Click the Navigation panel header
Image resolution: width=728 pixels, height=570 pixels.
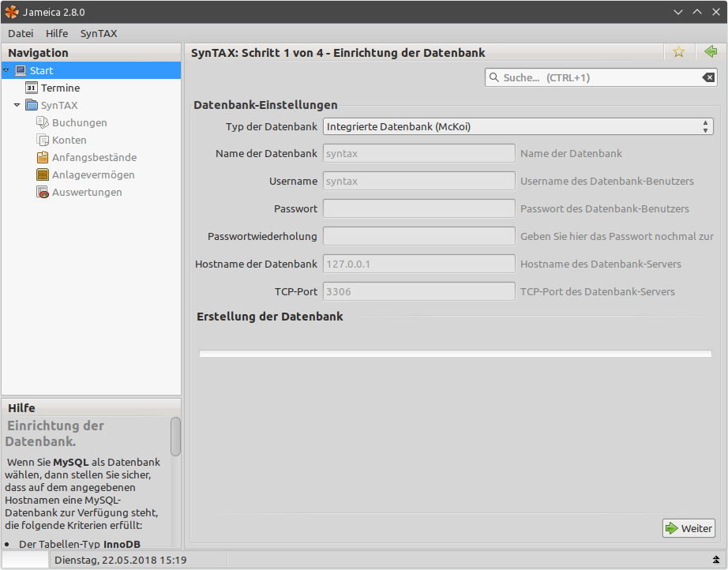91,52
